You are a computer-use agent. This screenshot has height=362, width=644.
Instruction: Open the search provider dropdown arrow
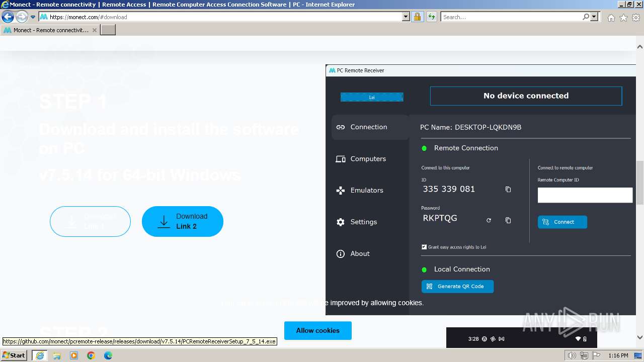pyautogui.click(x=595, y=17)
